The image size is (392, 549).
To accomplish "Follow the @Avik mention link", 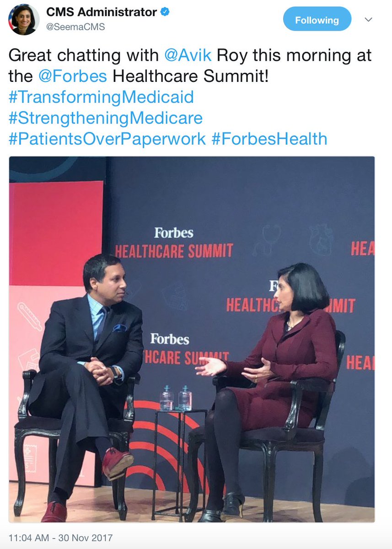I will coord(188,56).
